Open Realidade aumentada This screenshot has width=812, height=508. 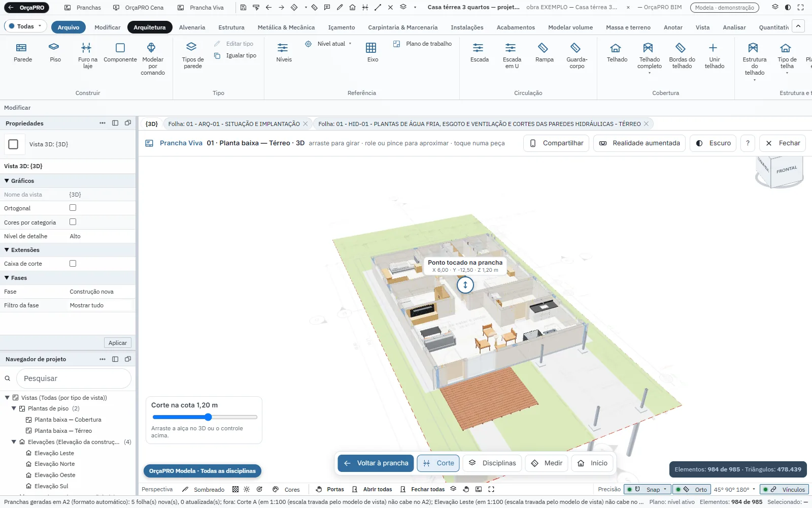click(x=639, y=143)
